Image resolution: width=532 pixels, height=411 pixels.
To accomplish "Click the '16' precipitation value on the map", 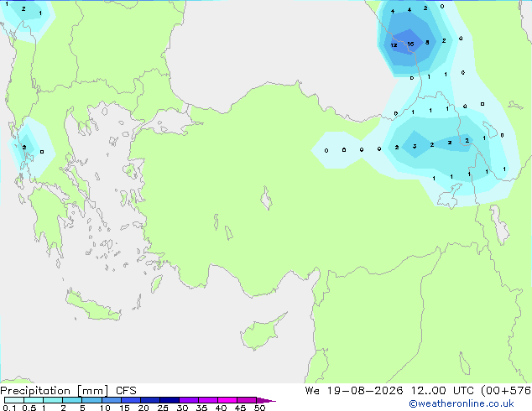I will tap(410, 44).
